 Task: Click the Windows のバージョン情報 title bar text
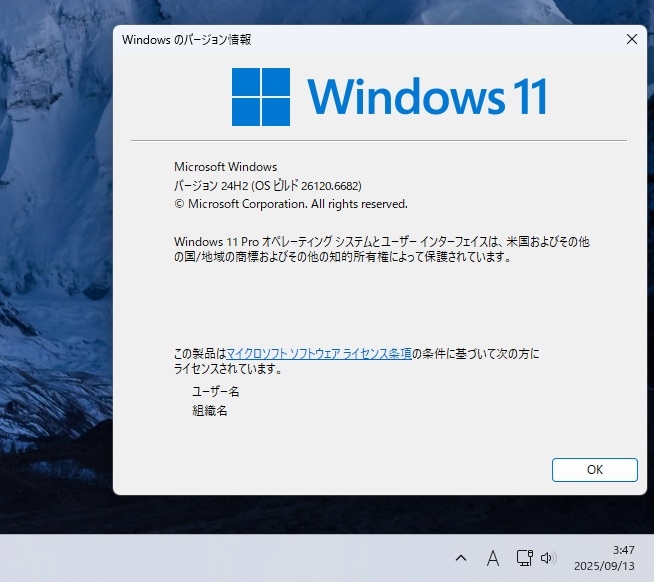[x=186, y=40]
